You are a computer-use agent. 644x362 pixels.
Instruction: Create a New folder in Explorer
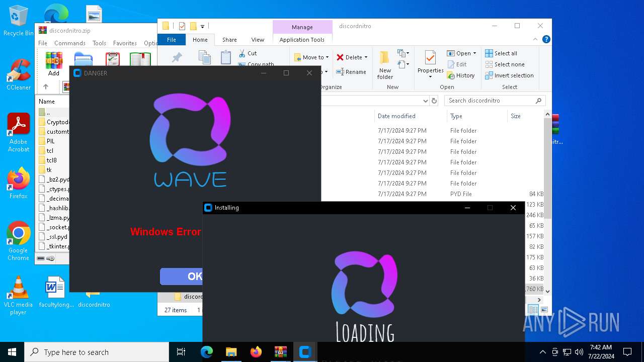[x=385, y=65]
